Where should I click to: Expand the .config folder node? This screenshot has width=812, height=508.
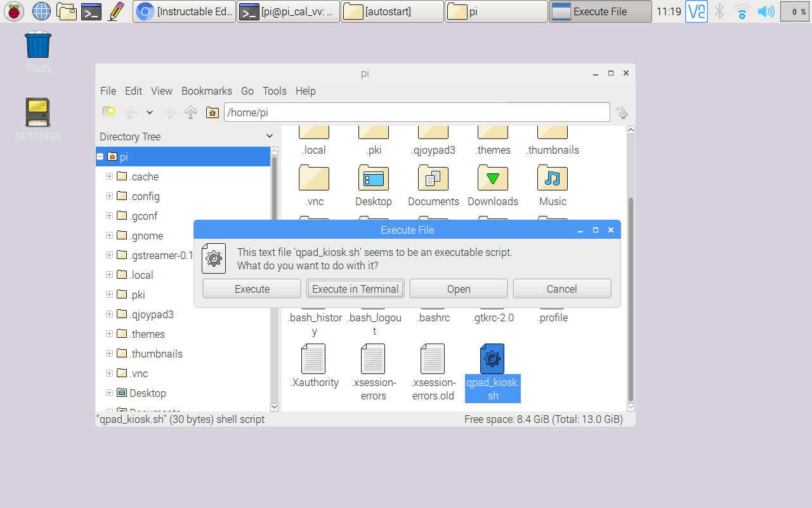110,196
